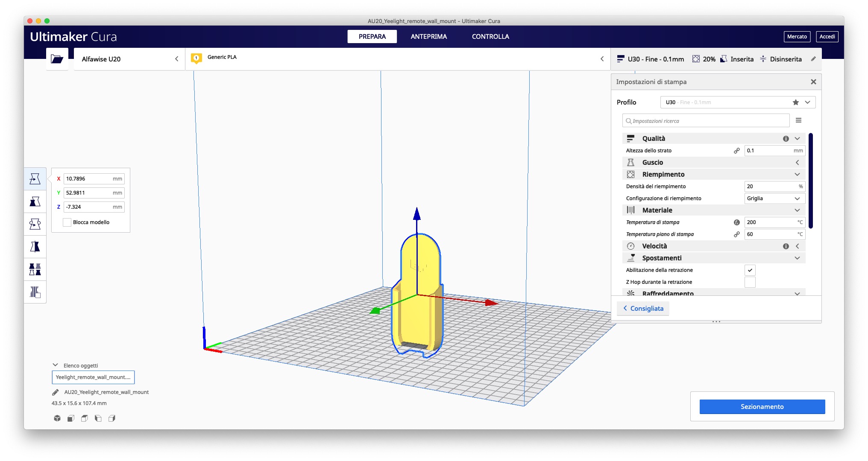The height and width of the screenshot is (461, 868).
Task: Select the Rotate tool
Action: click(x=35, y=224)
